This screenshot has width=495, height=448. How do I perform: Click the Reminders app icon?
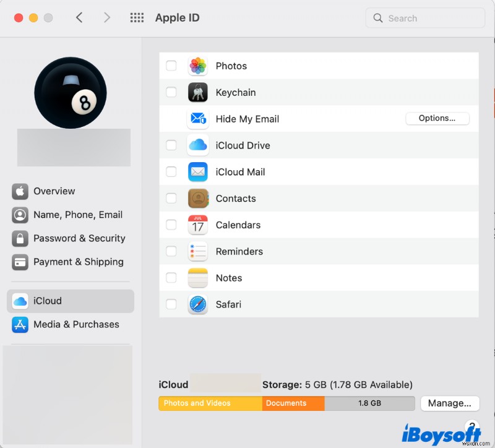[x=198, y=251]
